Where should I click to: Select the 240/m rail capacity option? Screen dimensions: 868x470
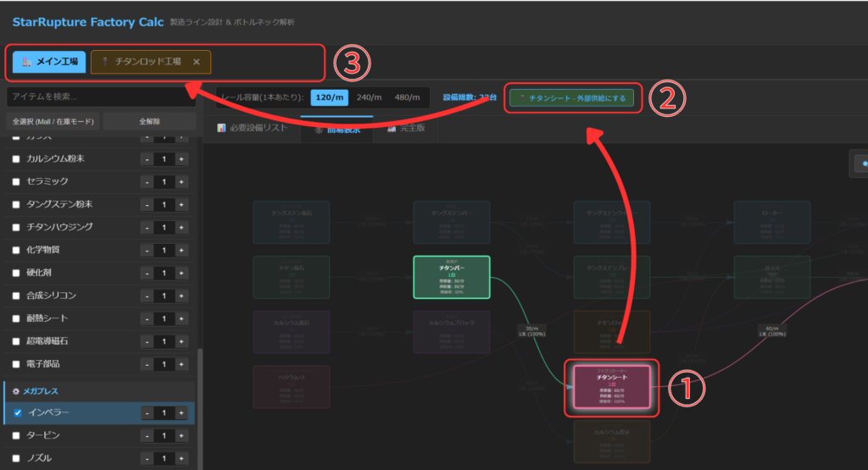369,97
